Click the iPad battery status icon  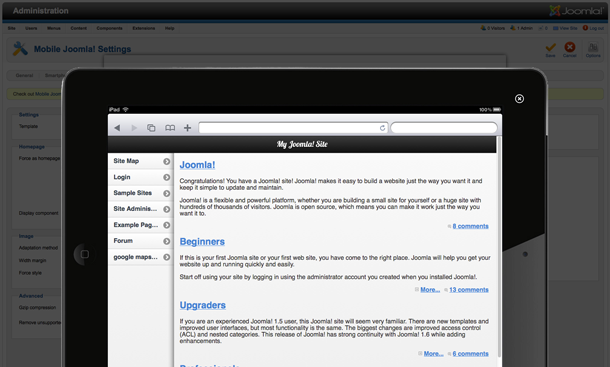tap(497, 110)
